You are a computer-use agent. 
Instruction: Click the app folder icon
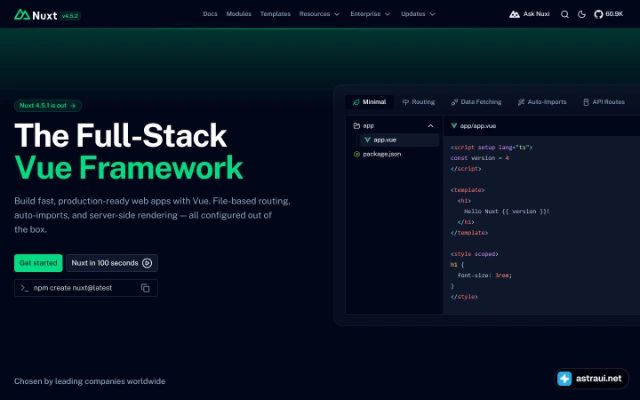point(357,126)
